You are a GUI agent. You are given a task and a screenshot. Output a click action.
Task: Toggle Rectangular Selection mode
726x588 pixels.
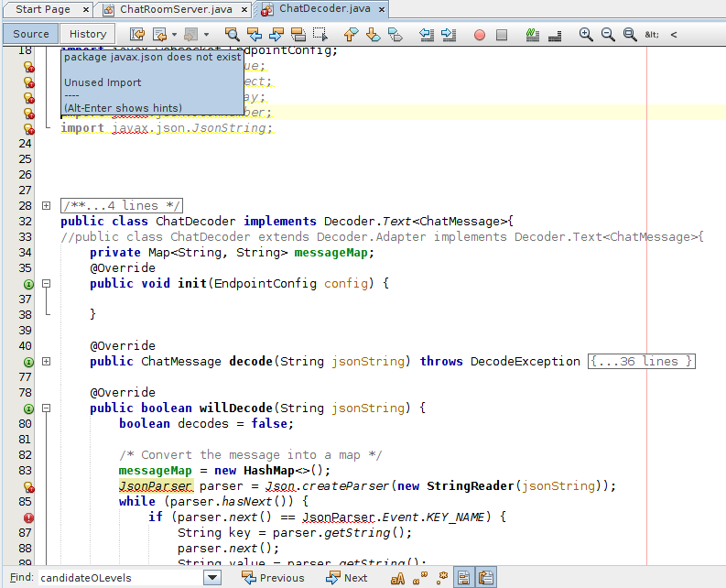click(x=320, y=34)
